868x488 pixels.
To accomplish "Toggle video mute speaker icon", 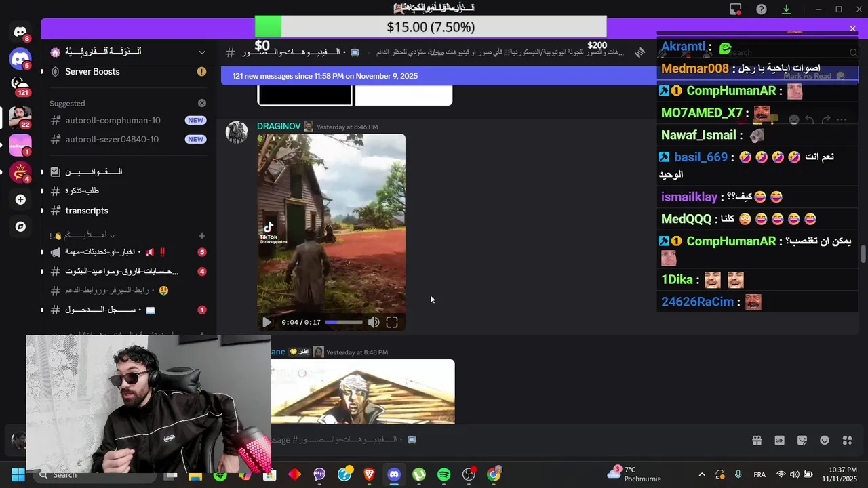I will click(374, 323).
